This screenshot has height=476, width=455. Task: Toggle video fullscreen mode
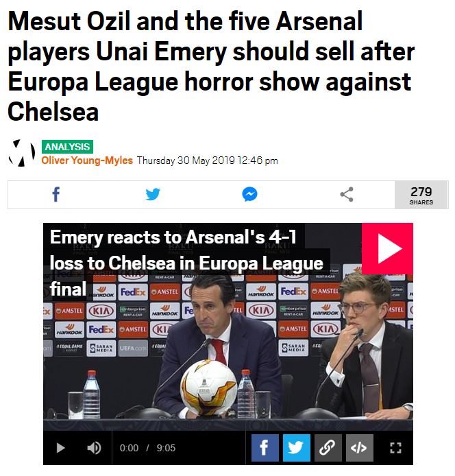pos(395,448)
